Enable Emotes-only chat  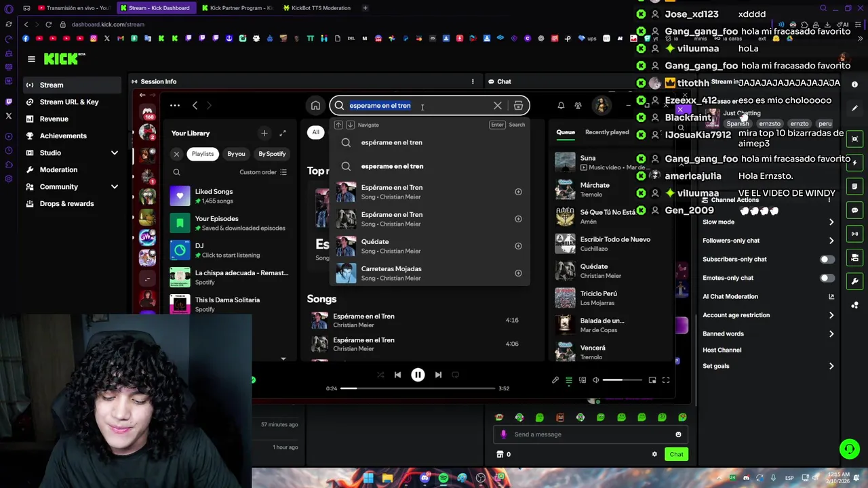(x=827, y=278)
